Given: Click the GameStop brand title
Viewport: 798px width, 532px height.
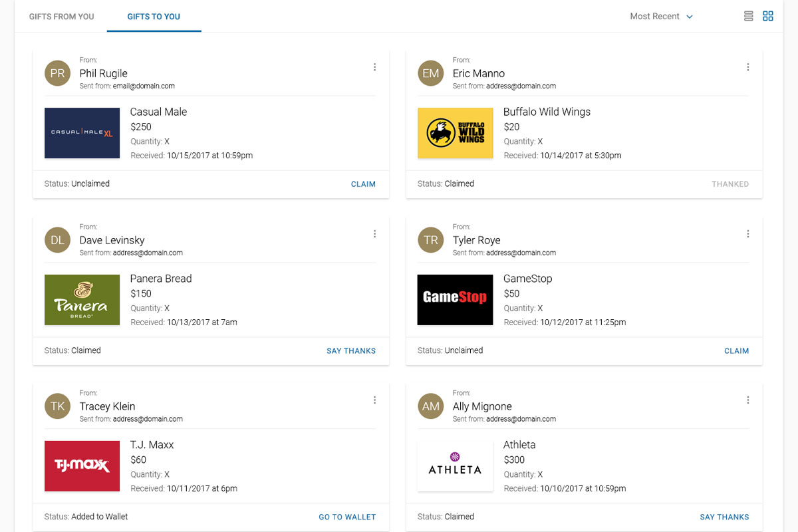Looking at the screenshot, I should click(527, 279).
